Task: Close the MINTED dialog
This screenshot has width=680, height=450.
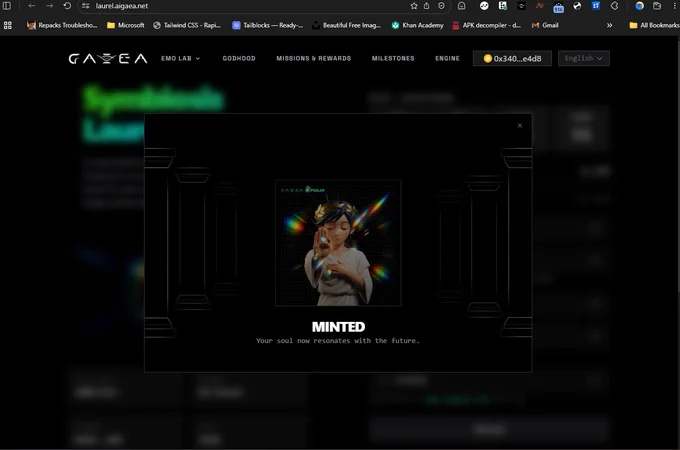Action: click(x=520, y=126)
